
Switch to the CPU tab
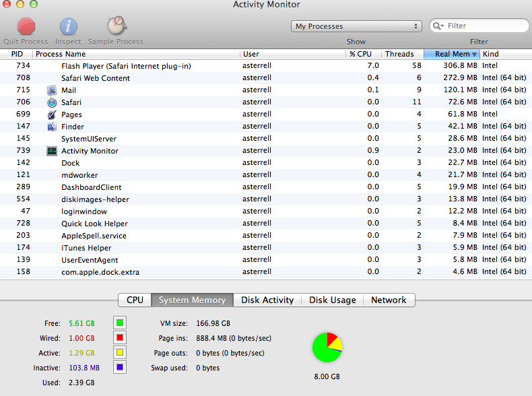coord(135,300)
